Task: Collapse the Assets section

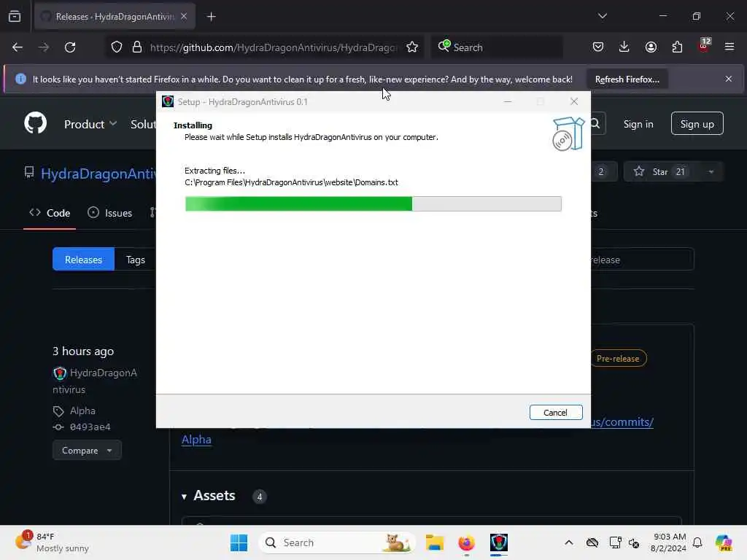Action: tap(208, 496)
